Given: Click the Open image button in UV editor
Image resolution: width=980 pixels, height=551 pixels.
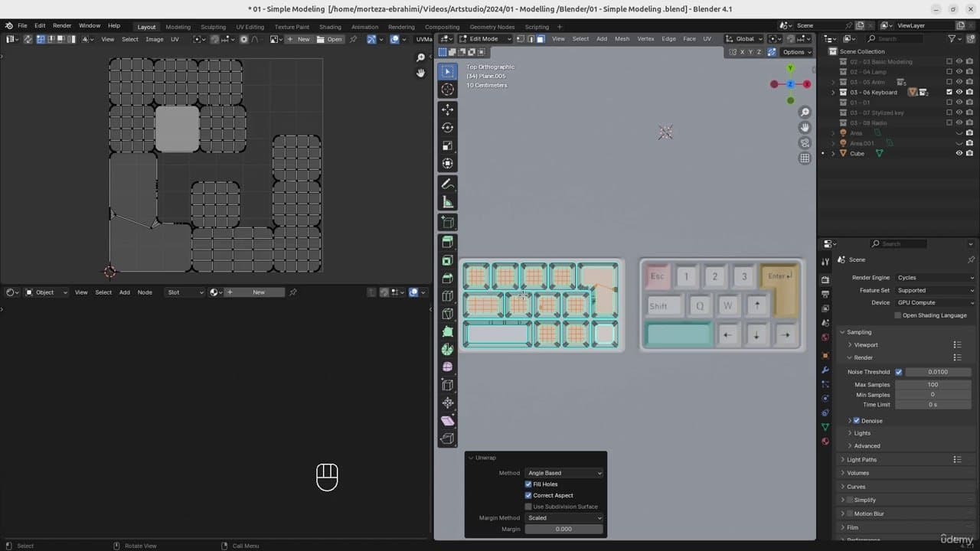Looking at the screenshot, I should [330, 39].
